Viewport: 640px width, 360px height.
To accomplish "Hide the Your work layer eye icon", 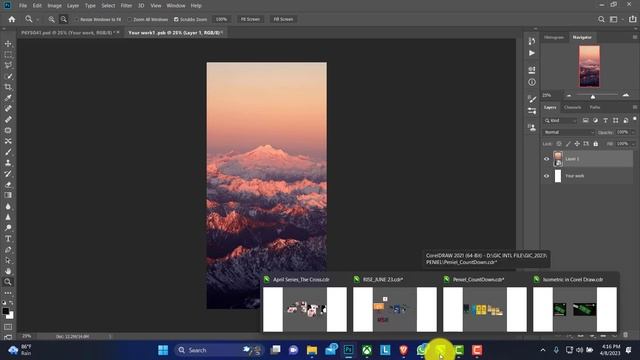I will (x=547, y=176).
